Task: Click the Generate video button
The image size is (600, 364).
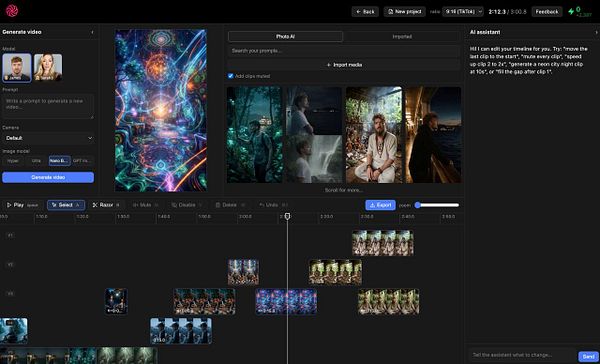Action: [48, 177]
